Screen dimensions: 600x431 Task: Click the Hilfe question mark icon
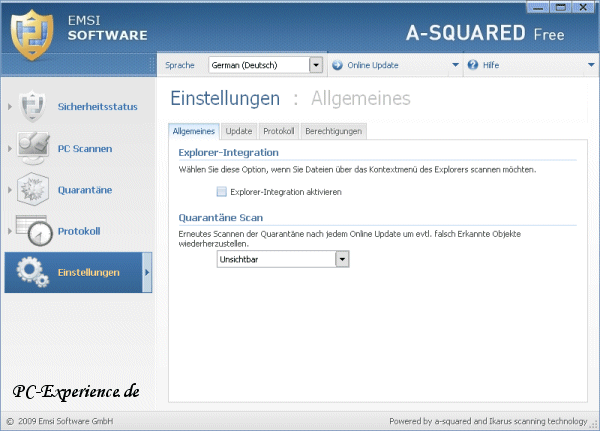(x=473, y=65)
